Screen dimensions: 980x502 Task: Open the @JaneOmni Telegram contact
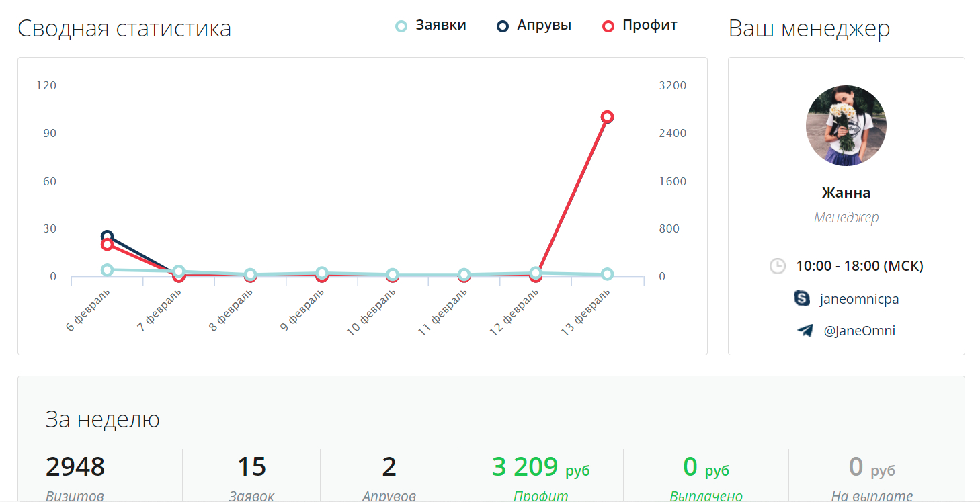[860, 331]
